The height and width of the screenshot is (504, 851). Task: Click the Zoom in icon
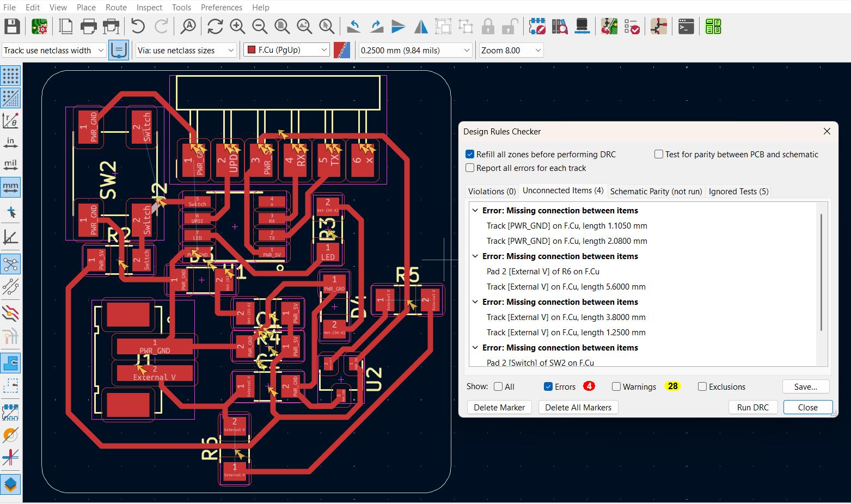[x=237, y=26]
